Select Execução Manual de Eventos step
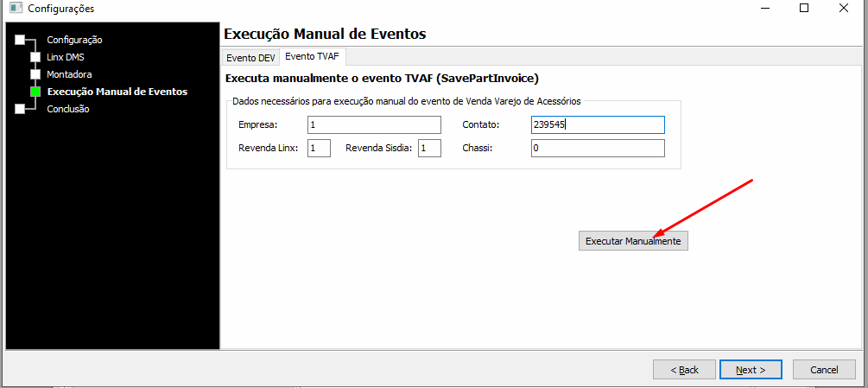This screenshot has width=868, height=388. tap(117, 92)
